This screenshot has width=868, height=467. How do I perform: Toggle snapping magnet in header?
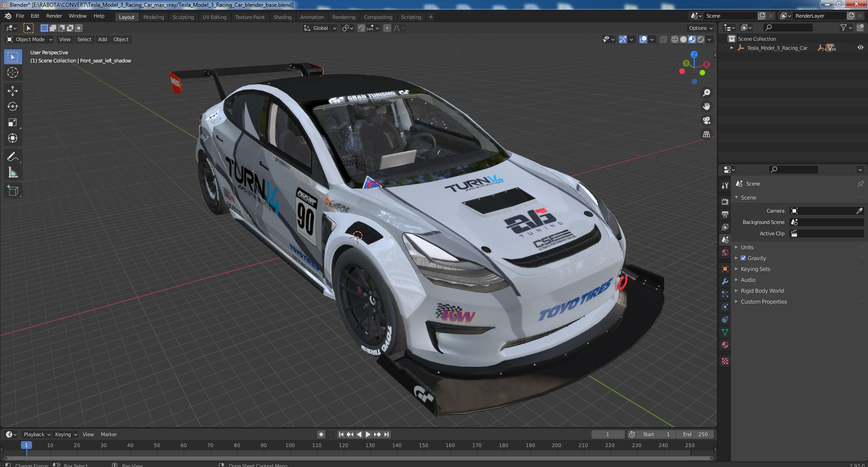click(x=361, y=28)
